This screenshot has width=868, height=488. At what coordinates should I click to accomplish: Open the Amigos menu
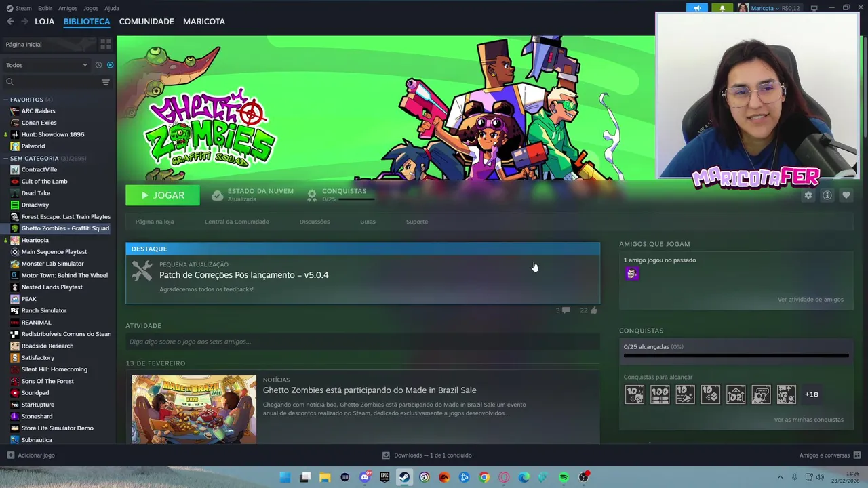(x=68, y=8)
